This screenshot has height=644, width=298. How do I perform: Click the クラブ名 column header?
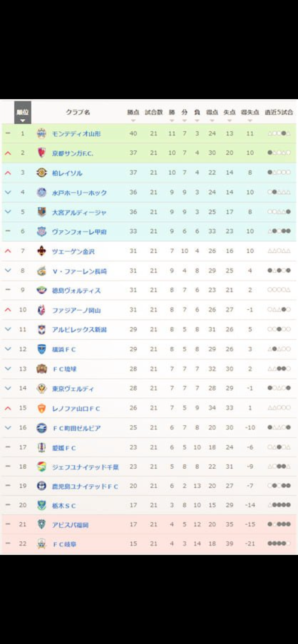point(78,112)
